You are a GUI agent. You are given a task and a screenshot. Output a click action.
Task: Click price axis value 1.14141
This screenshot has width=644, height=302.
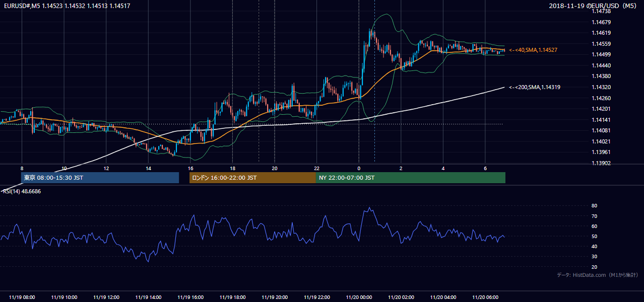pyautogui.click(x=601, y=120)
